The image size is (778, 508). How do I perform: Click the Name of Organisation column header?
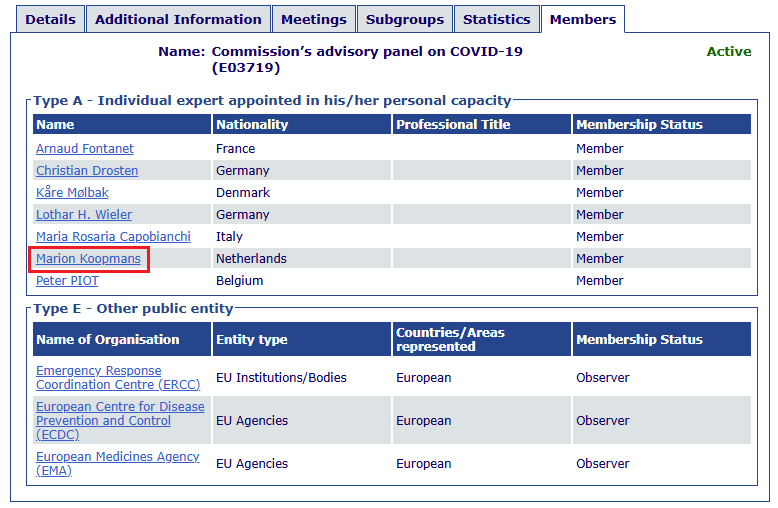(108, 340)
